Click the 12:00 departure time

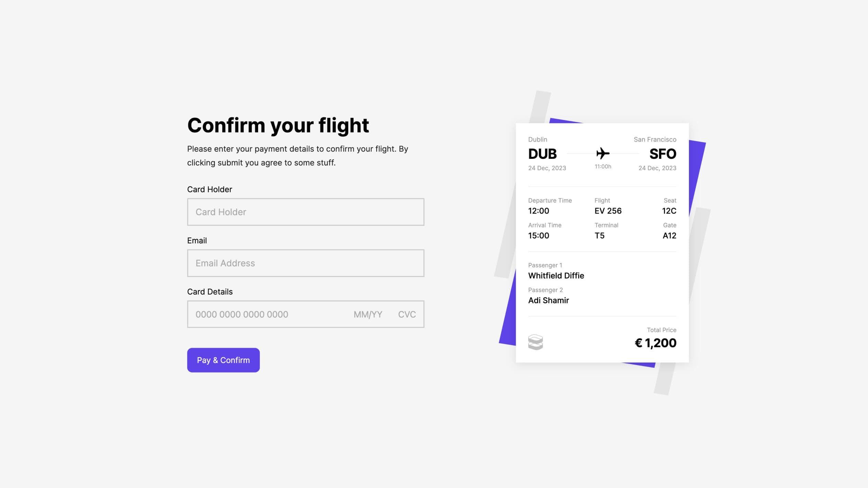click(538, 211)
